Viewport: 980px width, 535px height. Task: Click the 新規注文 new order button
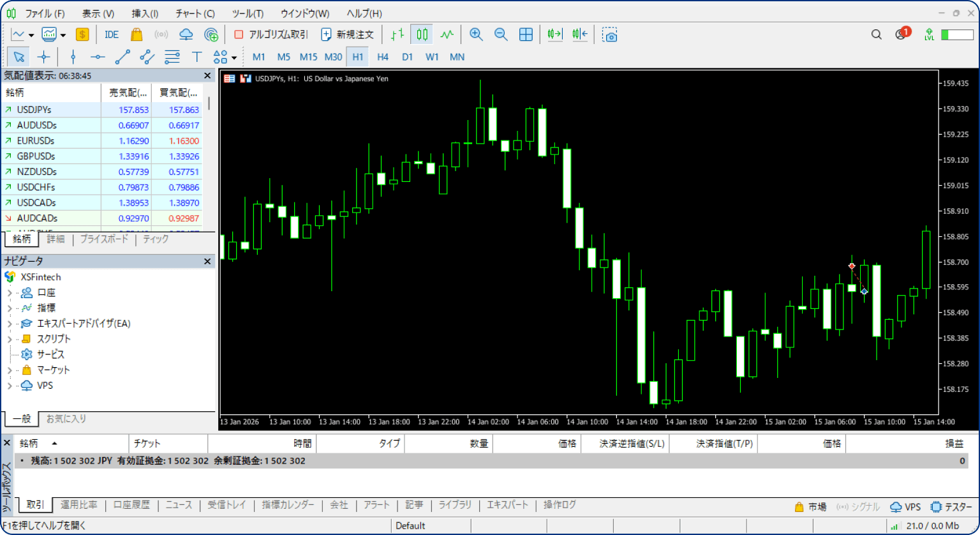pos(348,34)
